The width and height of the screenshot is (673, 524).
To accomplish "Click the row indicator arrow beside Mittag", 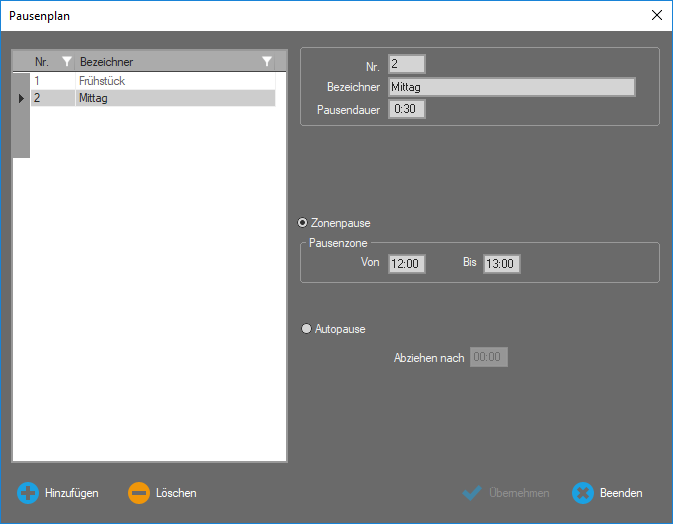I will pyautogui.click(x=21, y=98).
